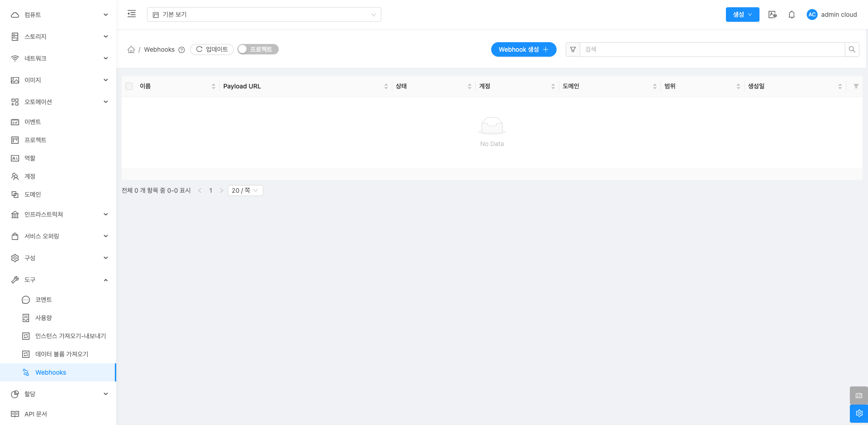Check the select-all checkbox in table header
Image resolution: width=868 pixels, height=425 pixels.
[129, 86]
